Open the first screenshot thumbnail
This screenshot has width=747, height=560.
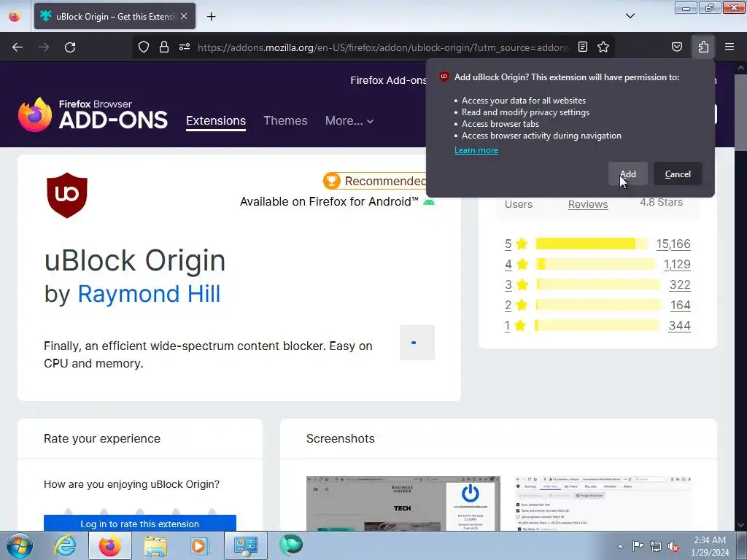click(403, 503)
